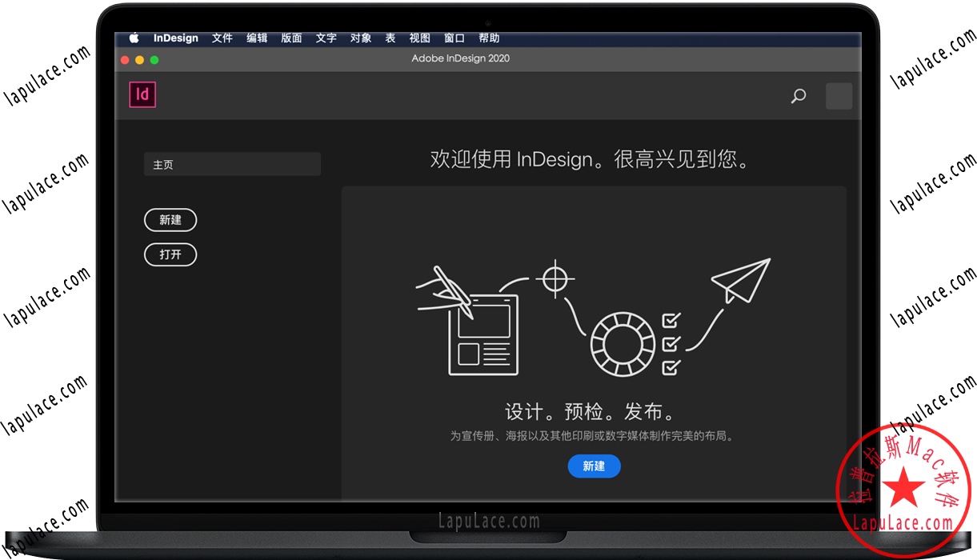Open the InDesign application menu
The width and height of the screenshot is (977, 560).
tap(176, 38)
